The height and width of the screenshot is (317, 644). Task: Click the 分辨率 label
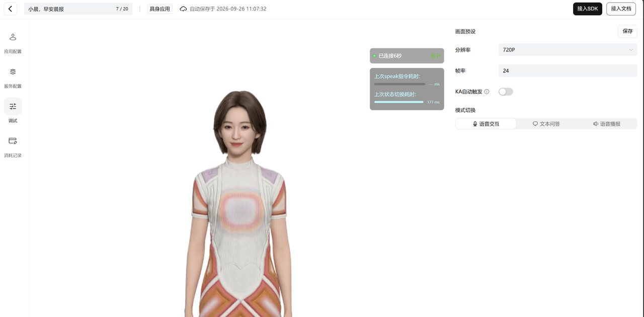(463, 50)
